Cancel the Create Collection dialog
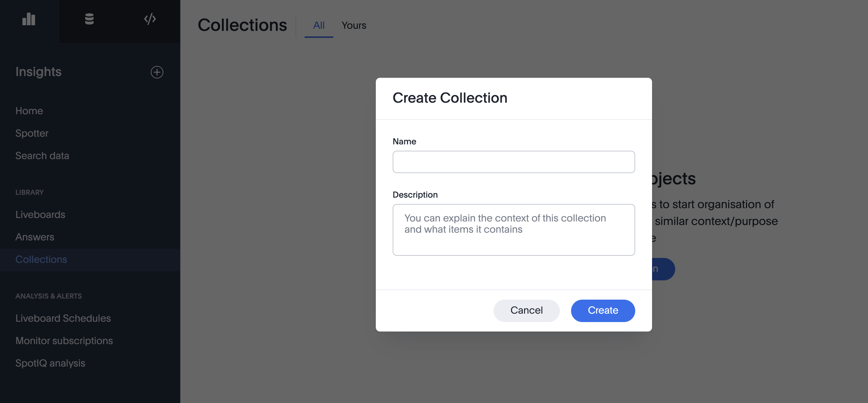Screen dimensions: 868x403 526,310
